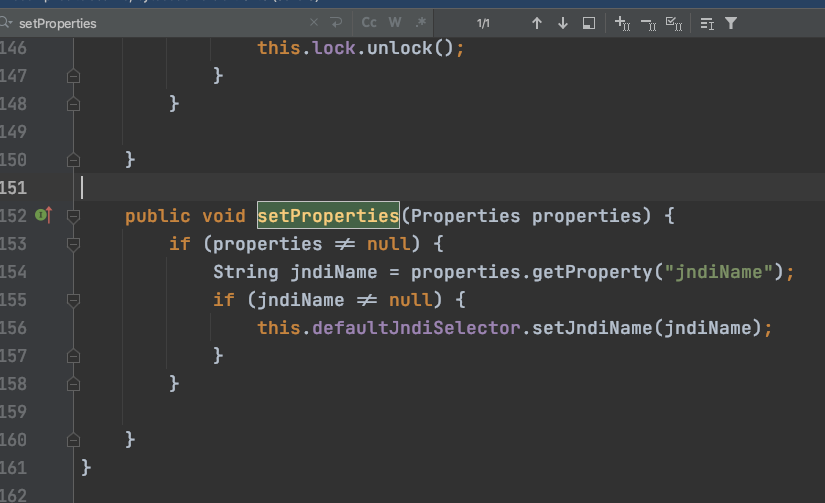Collapse the jndiName if block at line 155
Screen dimensions: 825x503
pos(73,300)
